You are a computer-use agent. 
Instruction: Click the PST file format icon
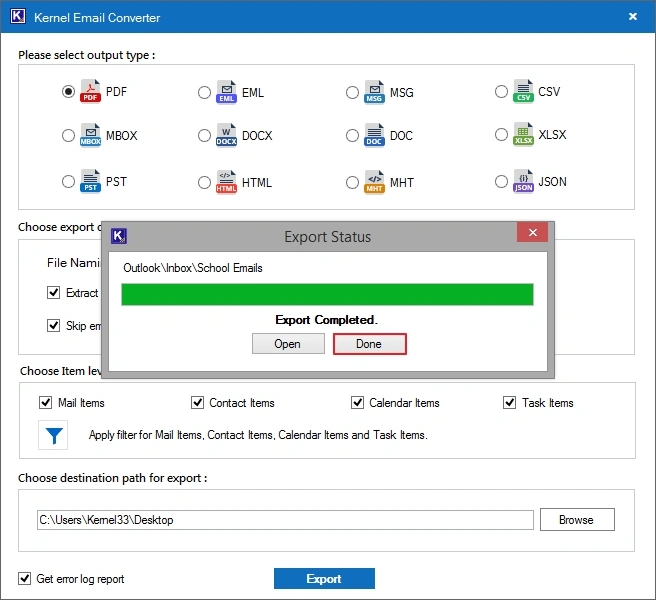pyautogui.click(x=90, y=181)
